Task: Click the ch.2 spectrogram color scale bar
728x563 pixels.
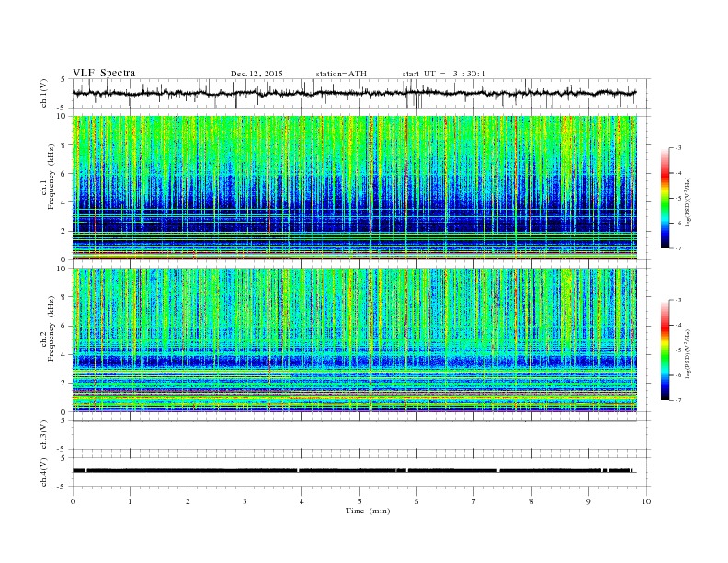Action: pyautogui.click(x=665, y=350)
